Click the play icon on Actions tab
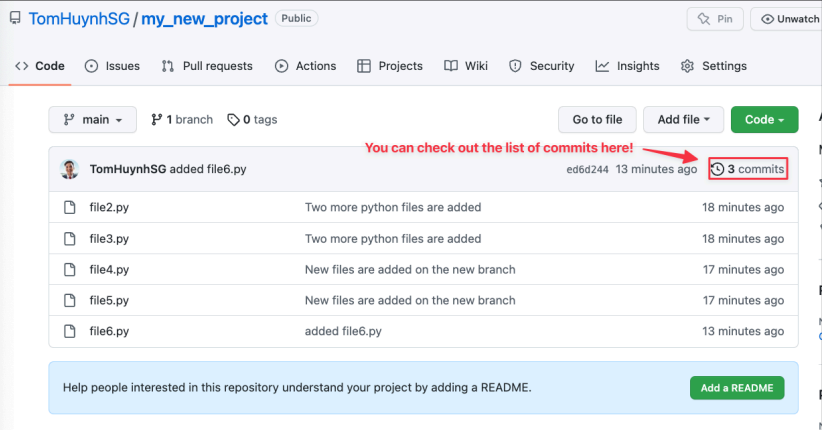822x430 pixels. 282,66
